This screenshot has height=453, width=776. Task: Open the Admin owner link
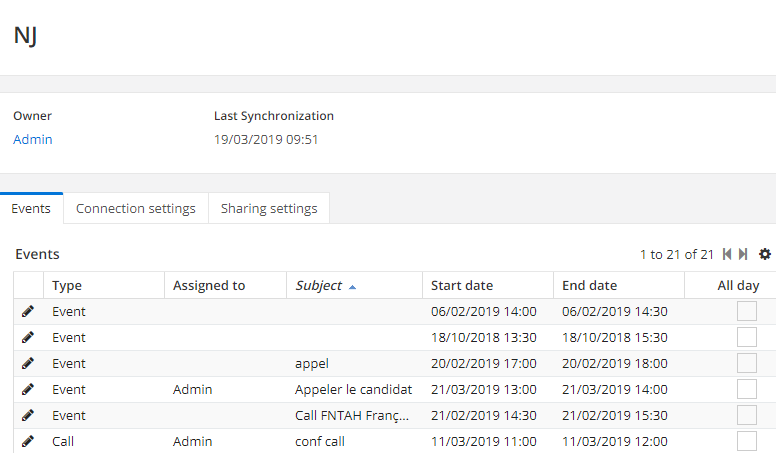(x=33, y=140)
